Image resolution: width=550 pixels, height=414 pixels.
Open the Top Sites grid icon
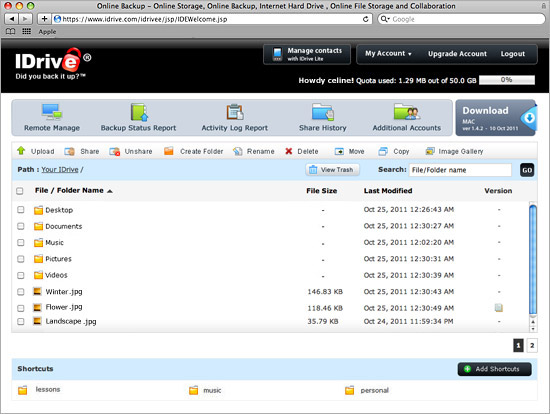[x=26, y=32]
